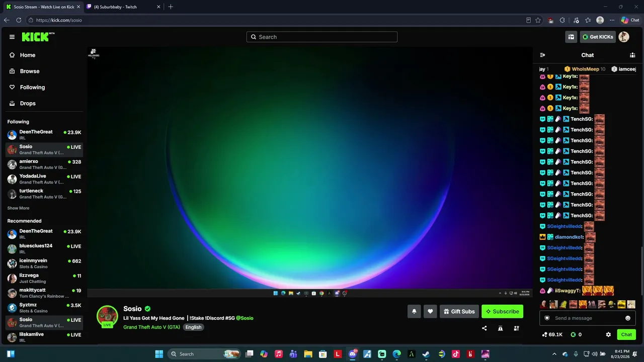Viewport: 644px width, 362px height.
Task: Toggle stream notifications bell
Action: 414,311
